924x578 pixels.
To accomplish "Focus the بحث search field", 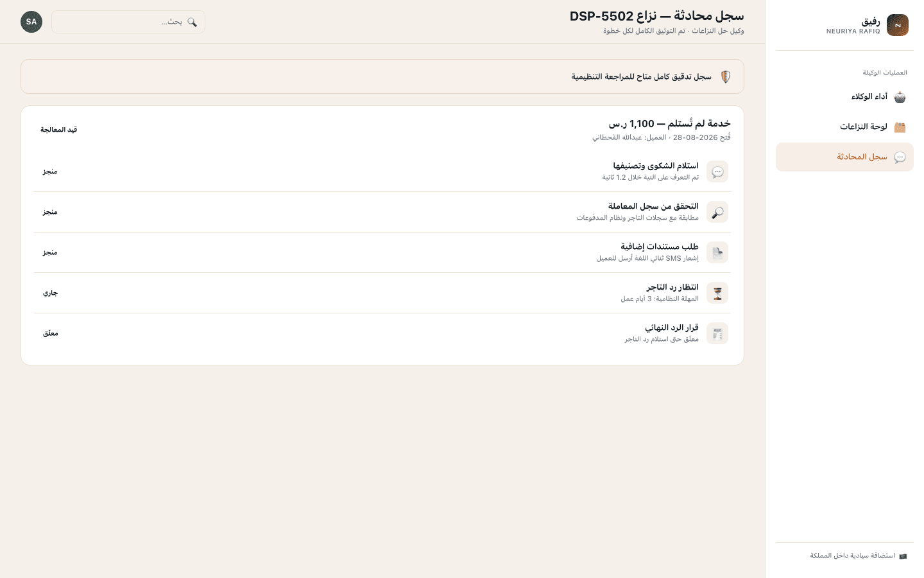I will (x=128, y=22).
